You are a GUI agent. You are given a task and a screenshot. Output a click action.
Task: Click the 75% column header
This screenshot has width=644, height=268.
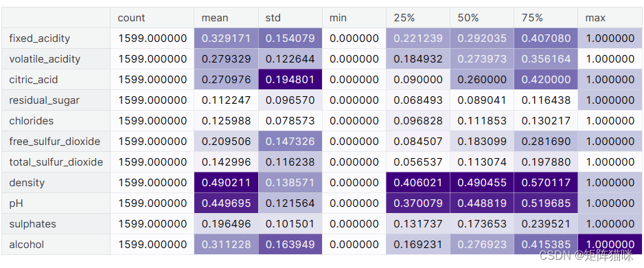[546, 18]
